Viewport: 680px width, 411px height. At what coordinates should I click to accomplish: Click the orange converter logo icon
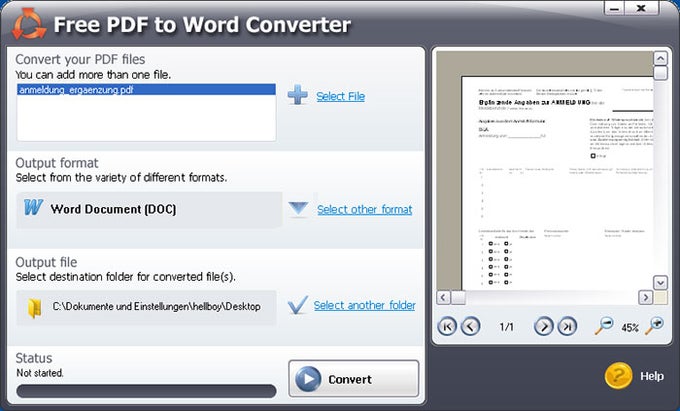coord(29,24)
